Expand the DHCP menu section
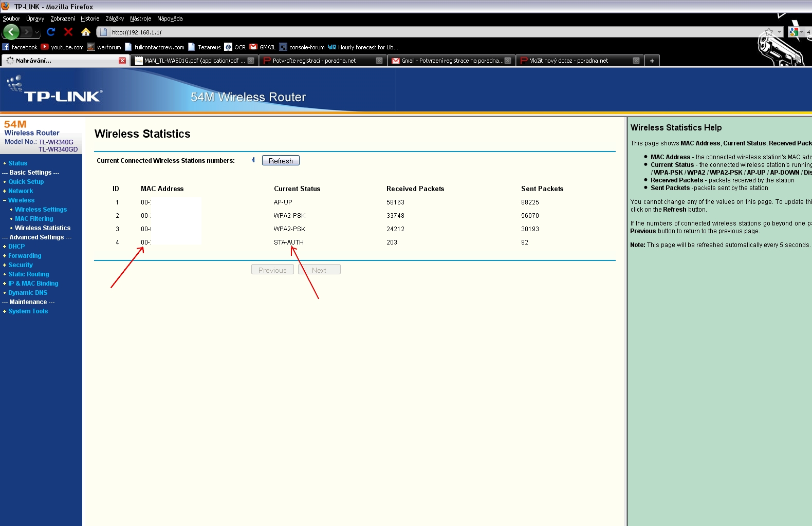812x526 pixels. click(16, 247)
